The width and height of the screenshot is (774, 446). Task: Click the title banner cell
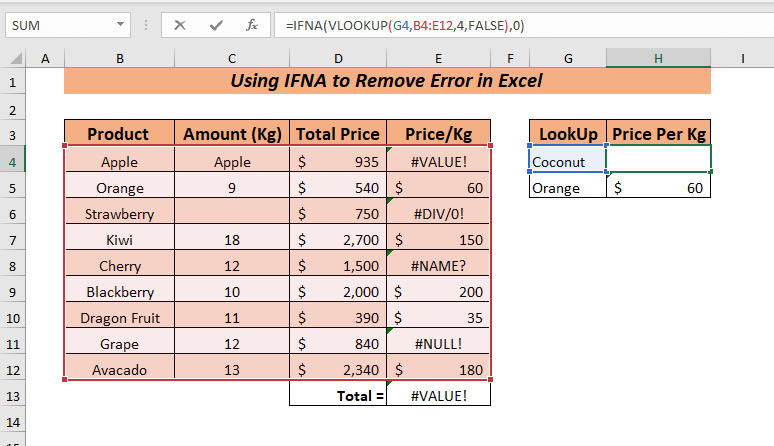click(387, 82)
